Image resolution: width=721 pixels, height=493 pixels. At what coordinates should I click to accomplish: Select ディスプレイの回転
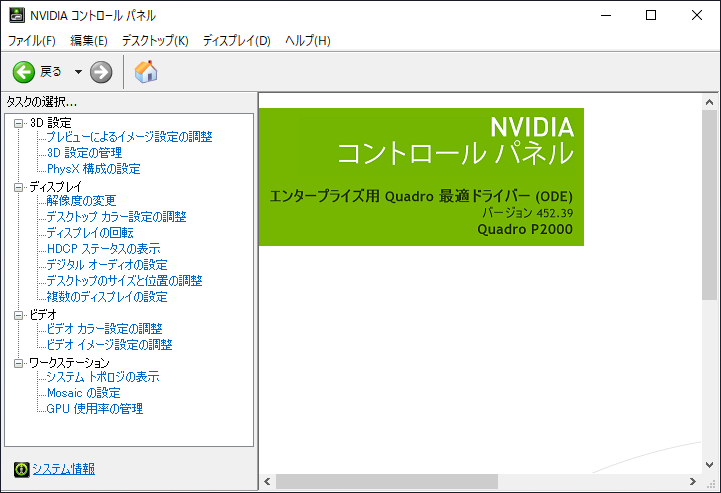pyautogui.click(x=90, y=233)
